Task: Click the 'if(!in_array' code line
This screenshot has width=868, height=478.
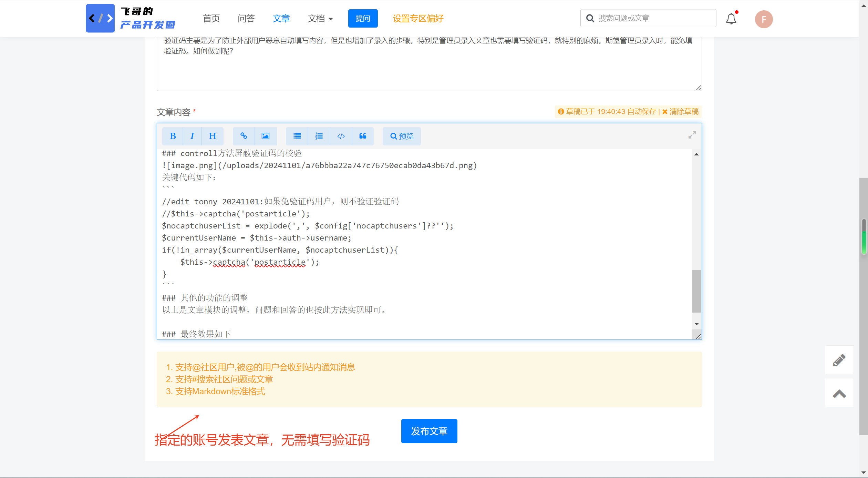Action: point(280,250)
